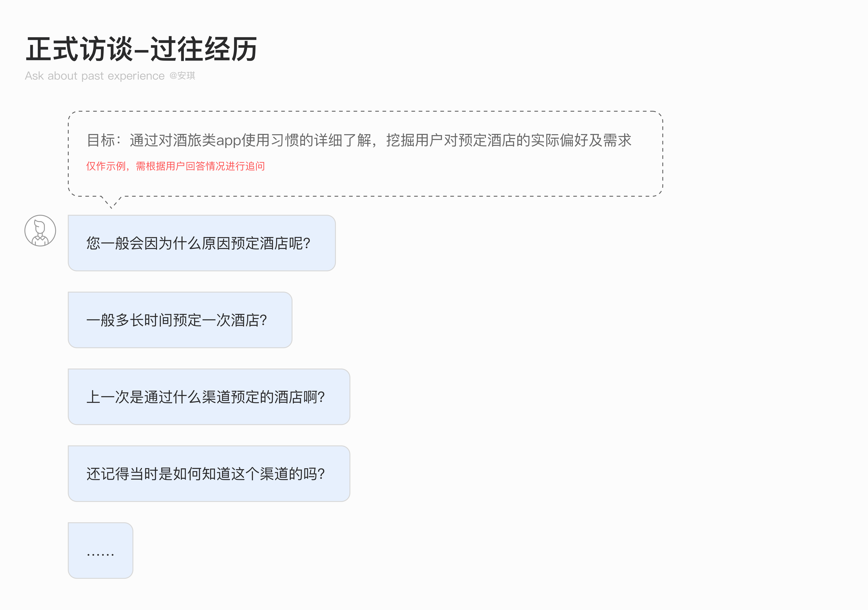Select the bubble 一般多长时间预定一次酒店
The width and height of the screenshot is (868, 610).
(180, 320)
